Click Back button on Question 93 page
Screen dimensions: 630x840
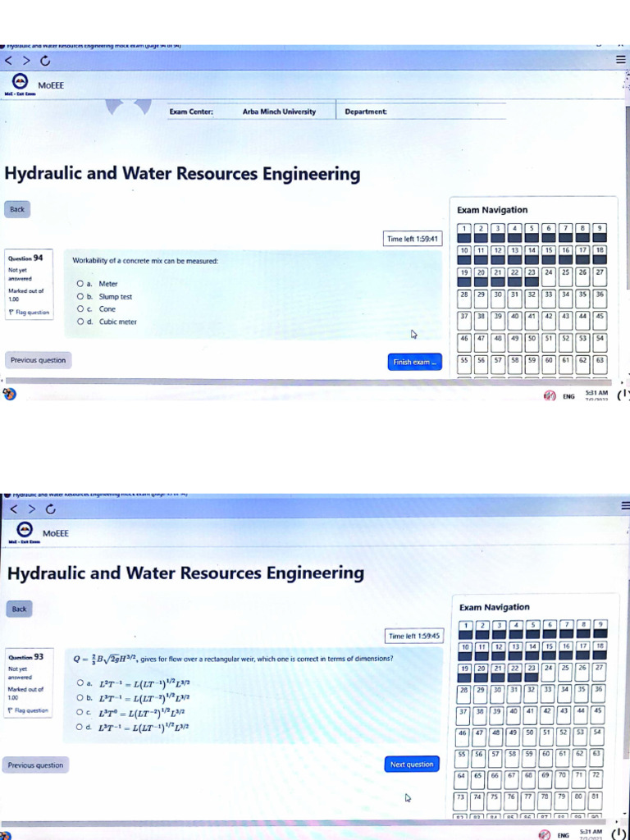point(20,609)
